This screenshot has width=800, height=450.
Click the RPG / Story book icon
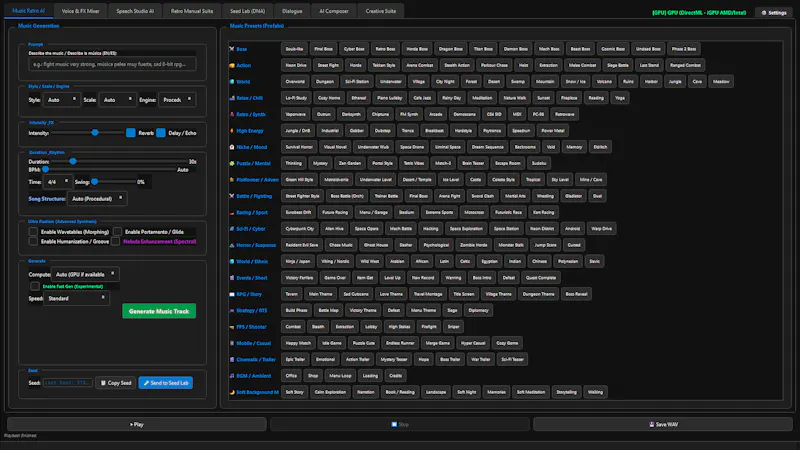pyautogui.click(x=232, y=294)
